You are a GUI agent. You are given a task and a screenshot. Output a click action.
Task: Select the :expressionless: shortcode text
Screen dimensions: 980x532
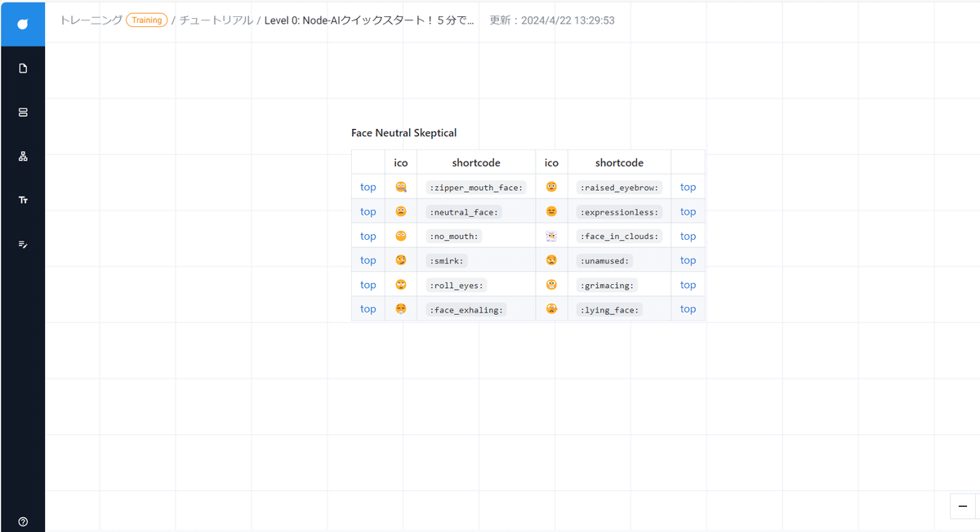tap(619, 212)
